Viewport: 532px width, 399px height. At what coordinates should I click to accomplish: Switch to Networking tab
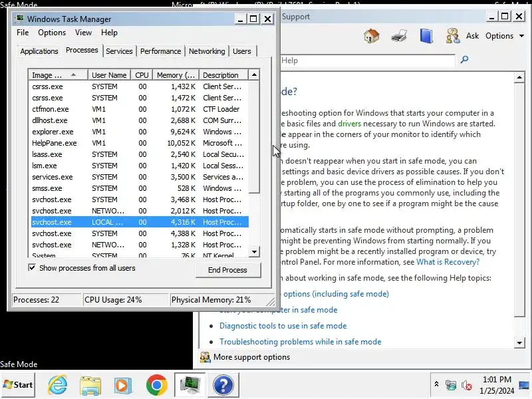point(207,51)
